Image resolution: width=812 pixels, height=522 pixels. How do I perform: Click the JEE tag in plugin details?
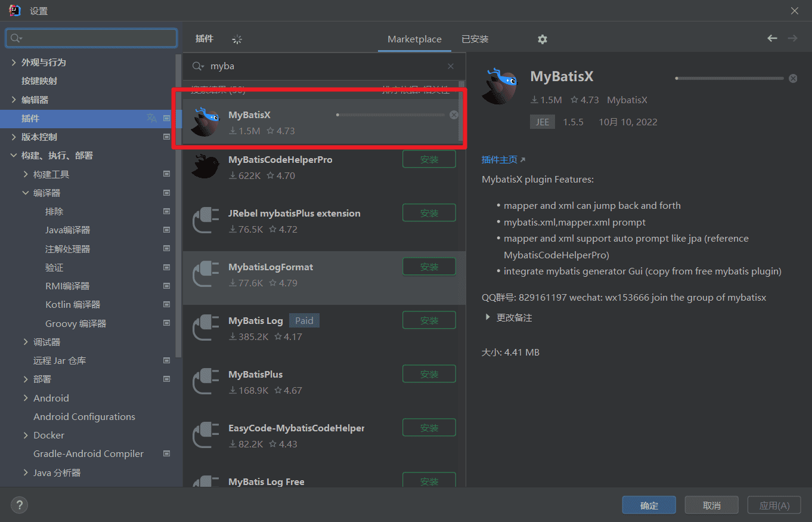[x=542, y=122]
